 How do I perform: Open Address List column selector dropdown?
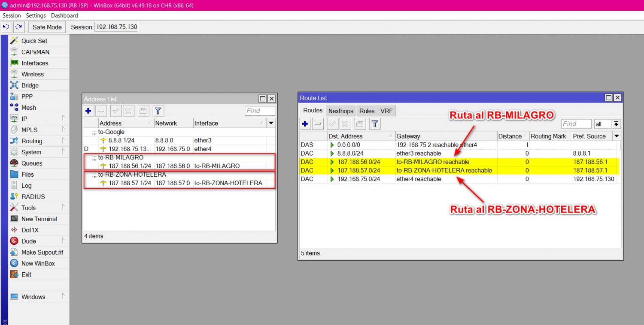click(x=271, y=123)
